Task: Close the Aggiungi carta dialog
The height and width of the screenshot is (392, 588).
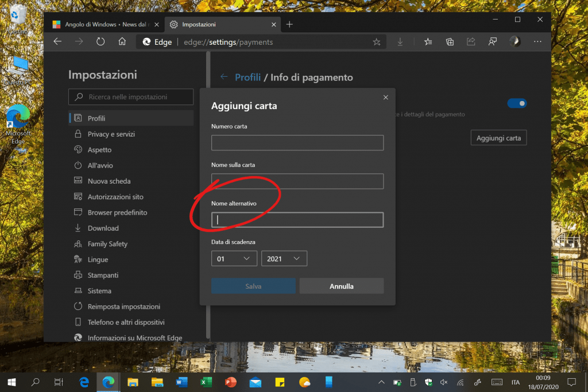Action: click(x=385, y=98)
